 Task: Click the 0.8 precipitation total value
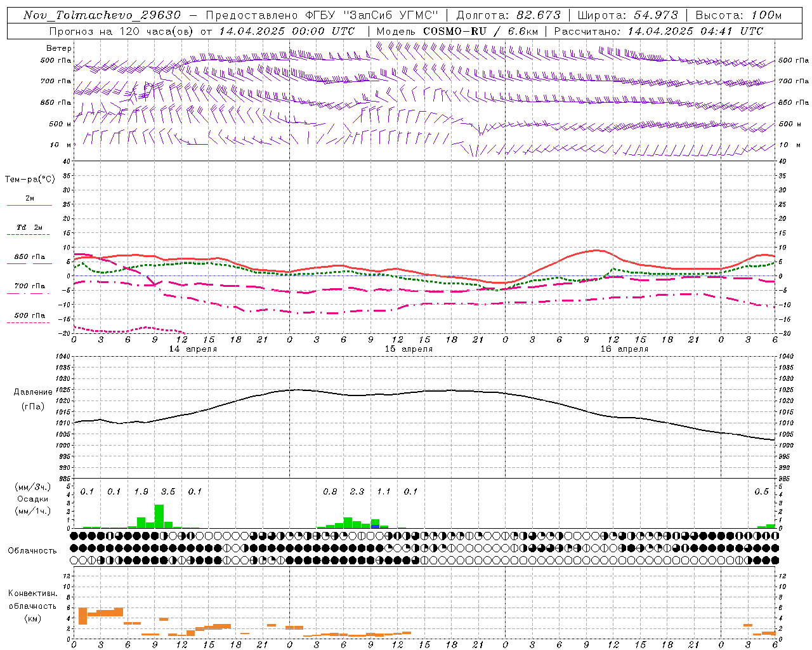click(x=330, y=492)
